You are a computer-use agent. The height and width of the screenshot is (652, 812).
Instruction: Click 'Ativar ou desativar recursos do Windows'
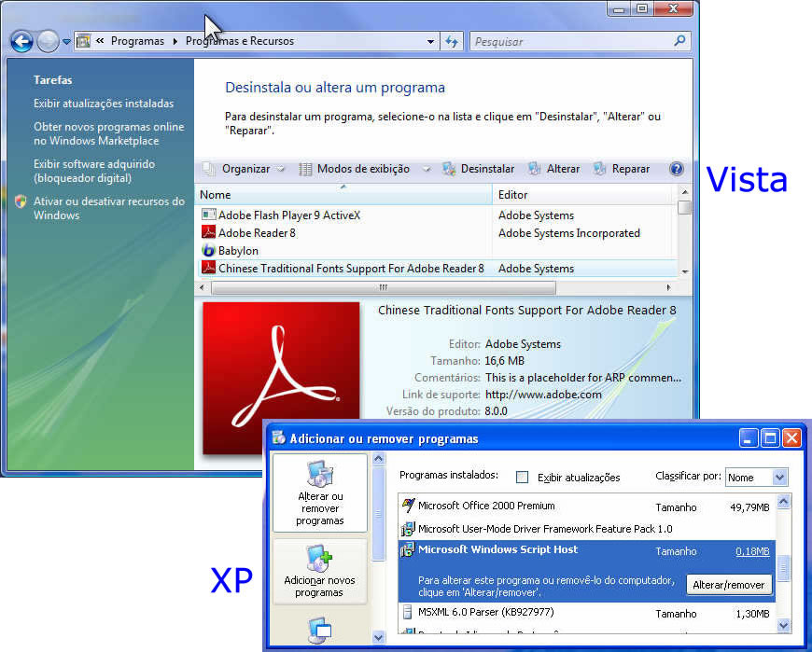pyautogui.click(x=108, y=208)
